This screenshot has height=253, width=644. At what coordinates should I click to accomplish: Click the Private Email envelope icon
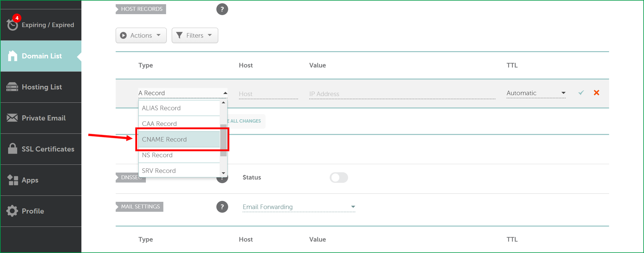click(13, 118)
